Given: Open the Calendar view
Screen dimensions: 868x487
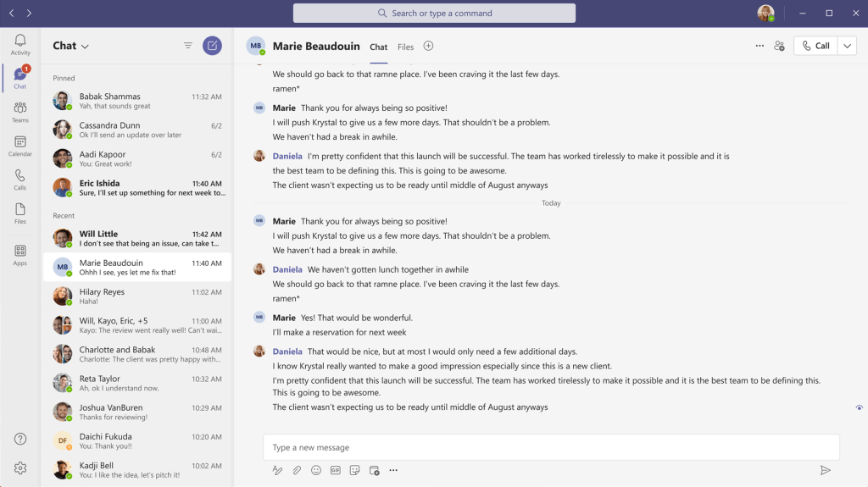Looking at the screenshot, I should tap(20, 146).
